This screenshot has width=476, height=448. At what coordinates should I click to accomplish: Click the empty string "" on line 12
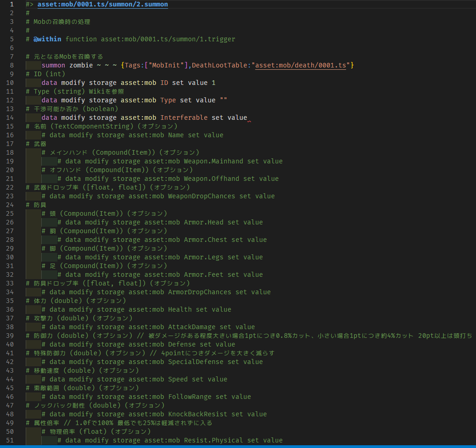tap(223, 100)
